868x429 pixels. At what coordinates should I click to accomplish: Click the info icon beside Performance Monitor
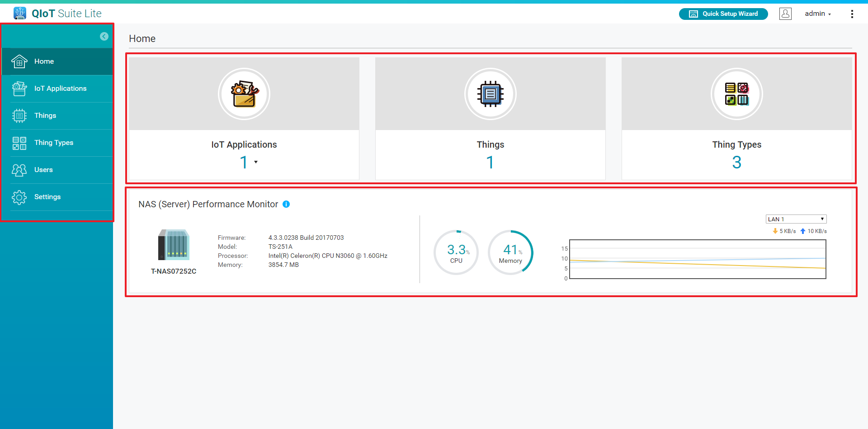tap(286, 204)
